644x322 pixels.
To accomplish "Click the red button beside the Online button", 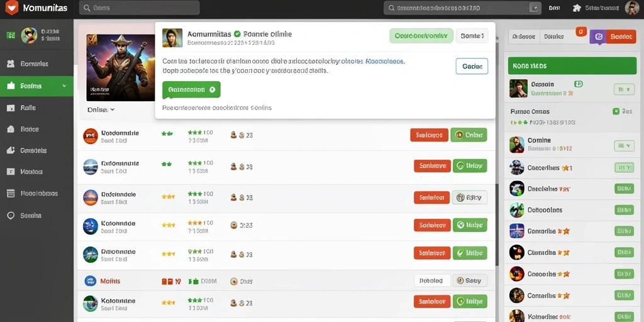I will 429,135.
